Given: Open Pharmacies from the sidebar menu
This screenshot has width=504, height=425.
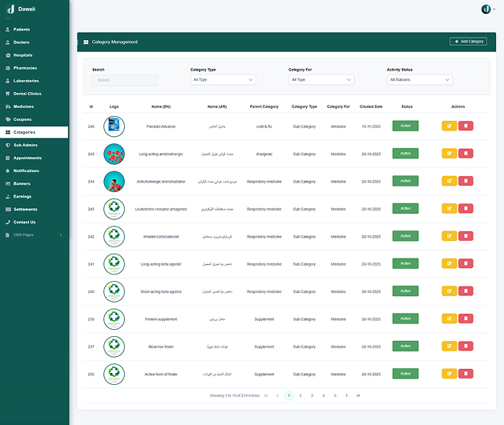Looking at the screenshot, I should click(26, 68).
